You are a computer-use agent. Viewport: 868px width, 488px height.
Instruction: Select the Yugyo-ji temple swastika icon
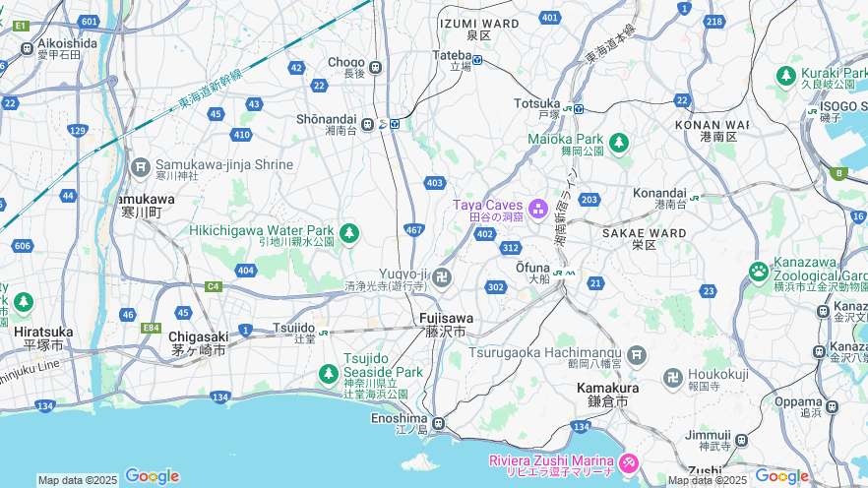click(x=442, y=277)
